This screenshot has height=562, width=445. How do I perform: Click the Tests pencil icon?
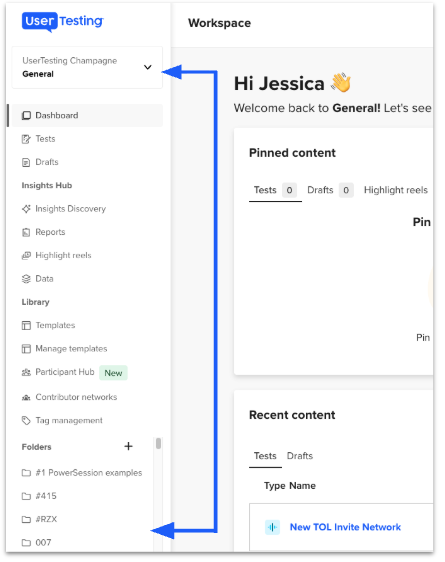tap(26, 139)
